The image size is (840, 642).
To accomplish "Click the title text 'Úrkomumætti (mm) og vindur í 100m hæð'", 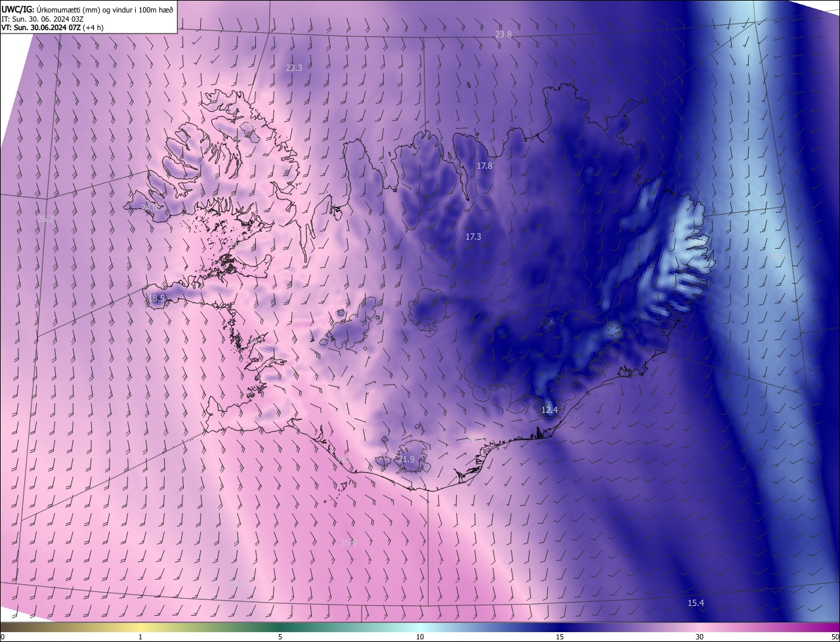I will pyautogui.click(x=105, y=9).
